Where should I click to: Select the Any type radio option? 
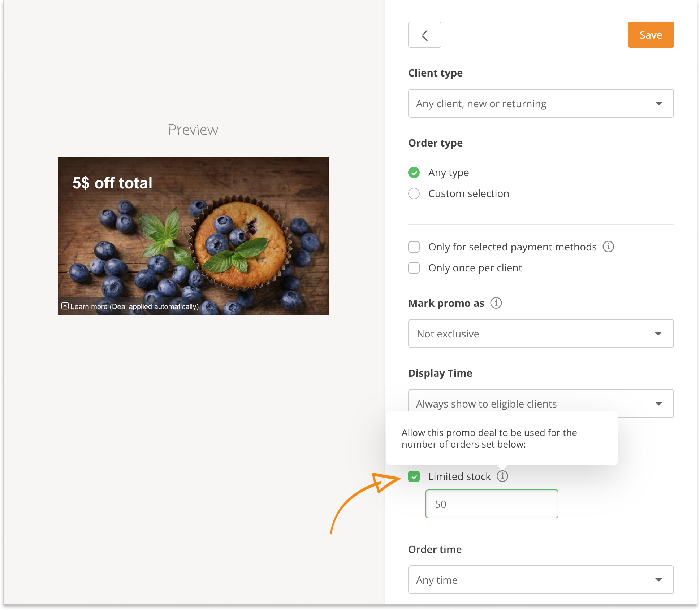(x=414, y=173)
